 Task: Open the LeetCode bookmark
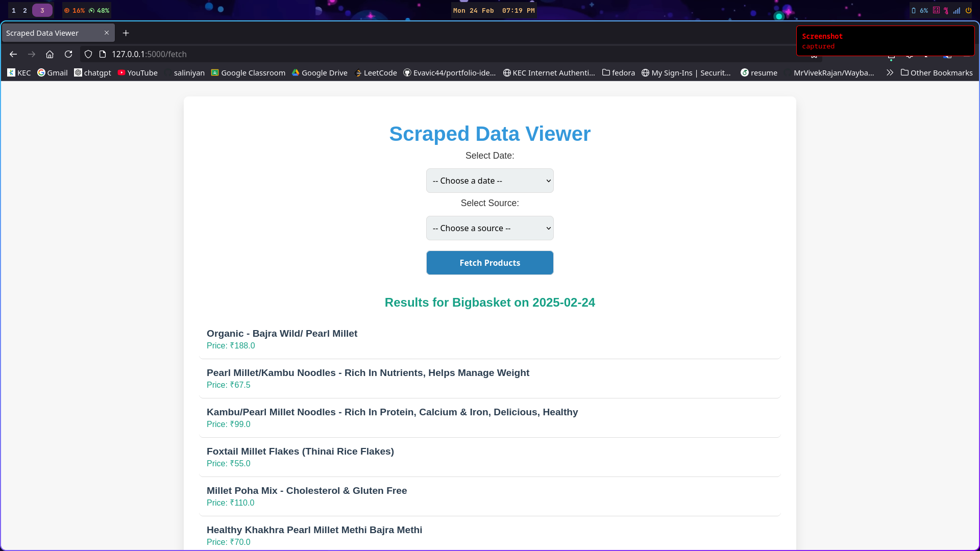(x=376, y=73)
